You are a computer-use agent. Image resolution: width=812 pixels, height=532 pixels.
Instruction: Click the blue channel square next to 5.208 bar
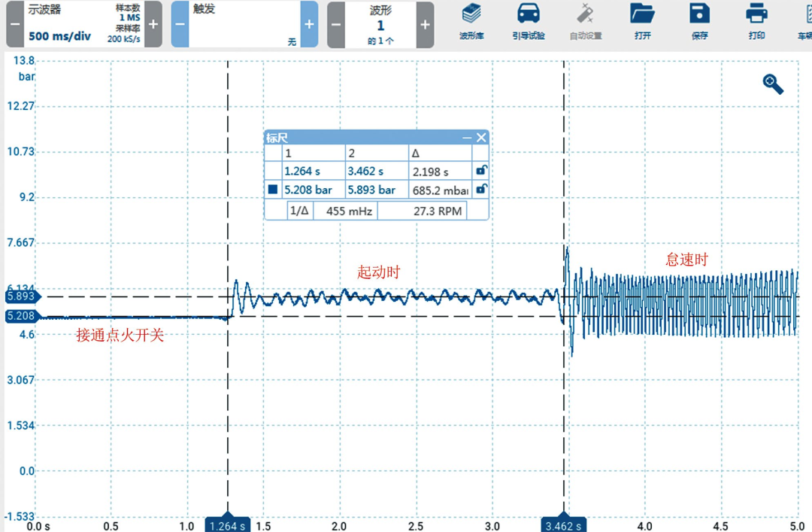pos(273,190)
